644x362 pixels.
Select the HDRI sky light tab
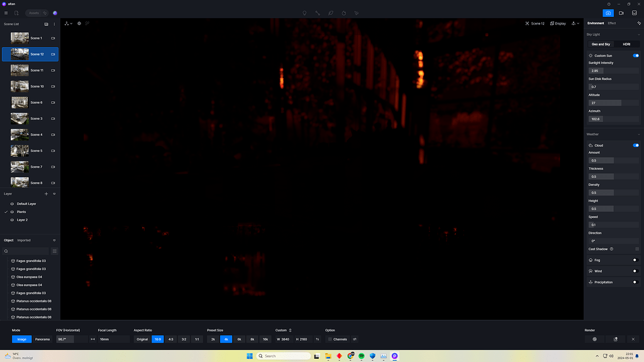(x=626, y=45)
